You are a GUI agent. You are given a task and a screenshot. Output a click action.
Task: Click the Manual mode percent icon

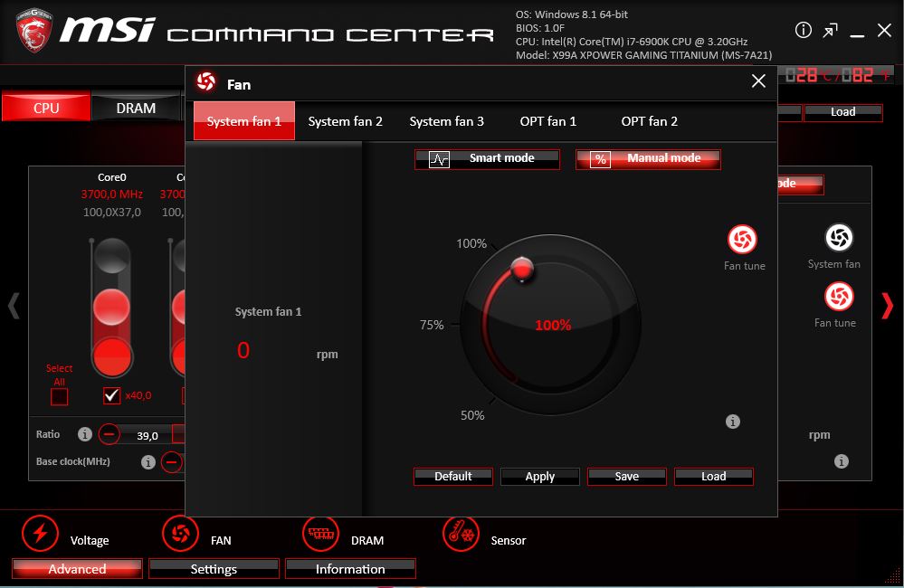click(600, 160)
